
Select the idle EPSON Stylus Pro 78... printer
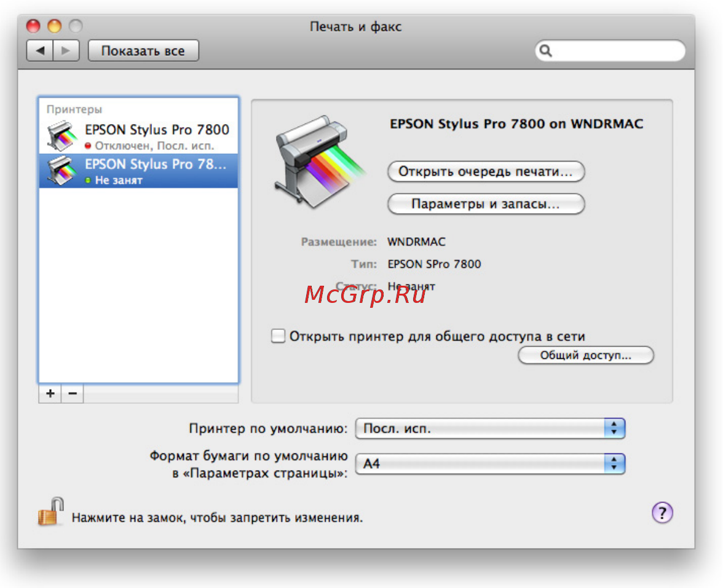(138, 171)
